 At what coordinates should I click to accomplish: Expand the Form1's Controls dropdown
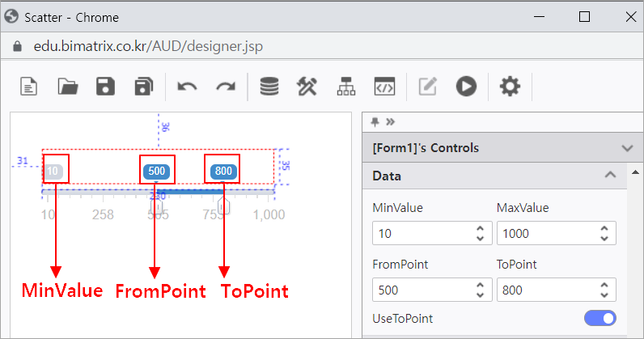[x=626, y=148]
